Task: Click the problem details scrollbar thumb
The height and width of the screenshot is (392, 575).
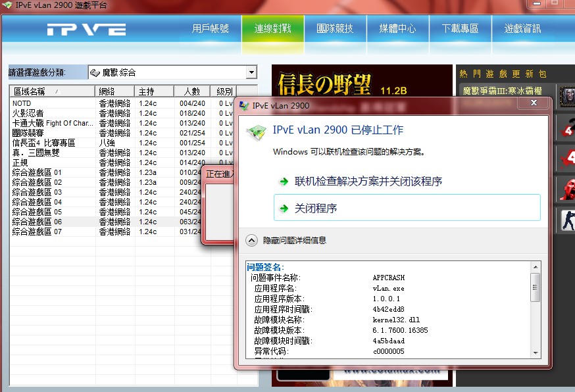Action: 536,287
